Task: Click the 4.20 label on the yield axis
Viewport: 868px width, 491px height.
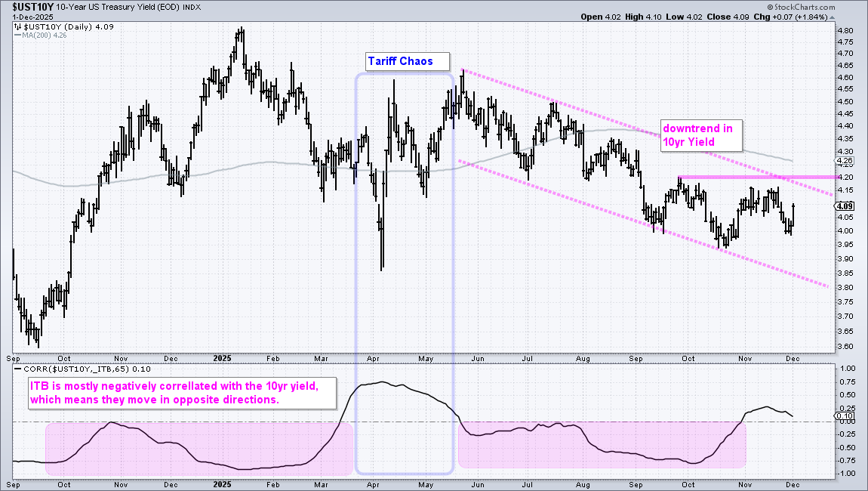Action: (x=845, y=178)
